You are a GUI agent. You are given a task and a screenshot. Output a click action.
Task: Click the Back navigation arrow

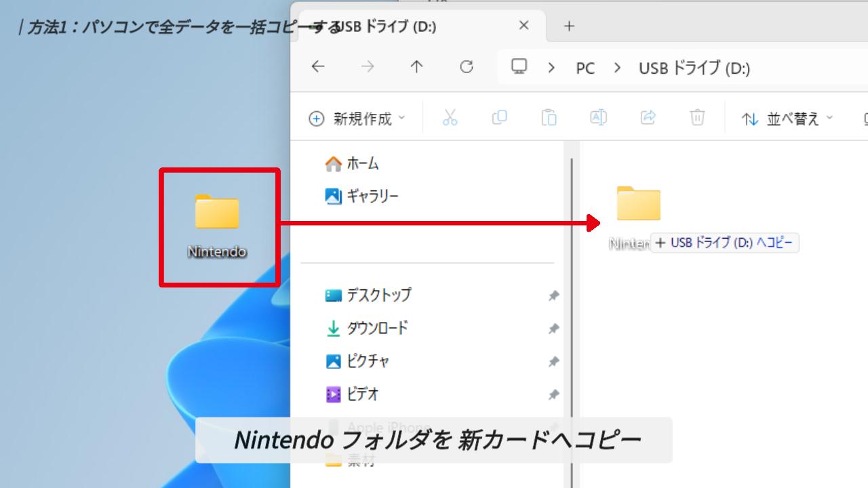(317, 67)
